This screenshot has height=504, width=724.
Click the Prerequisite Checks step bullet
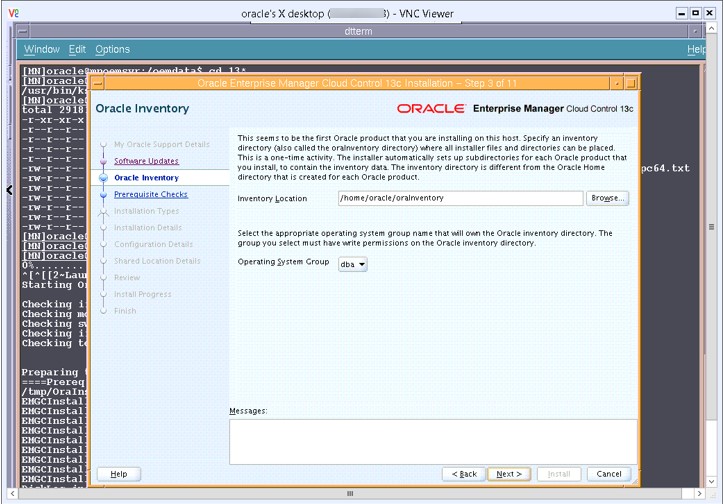(x=103, y=195)
